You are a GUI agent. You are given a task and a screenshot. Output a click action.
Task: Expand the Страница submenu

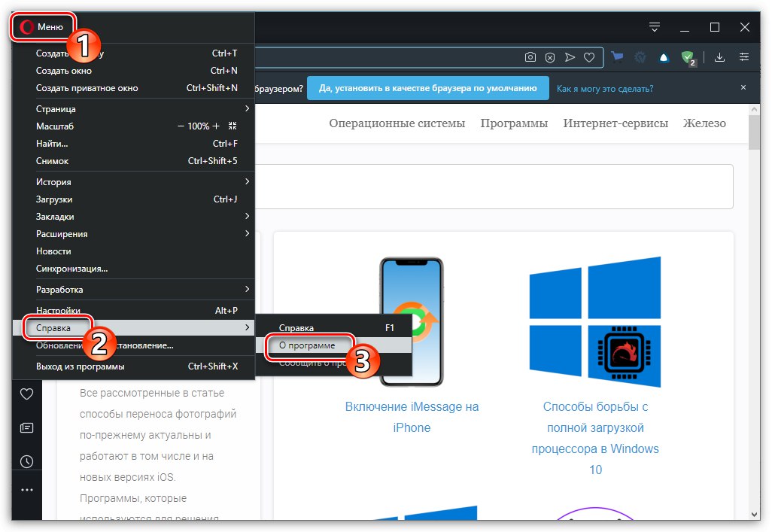133,108
